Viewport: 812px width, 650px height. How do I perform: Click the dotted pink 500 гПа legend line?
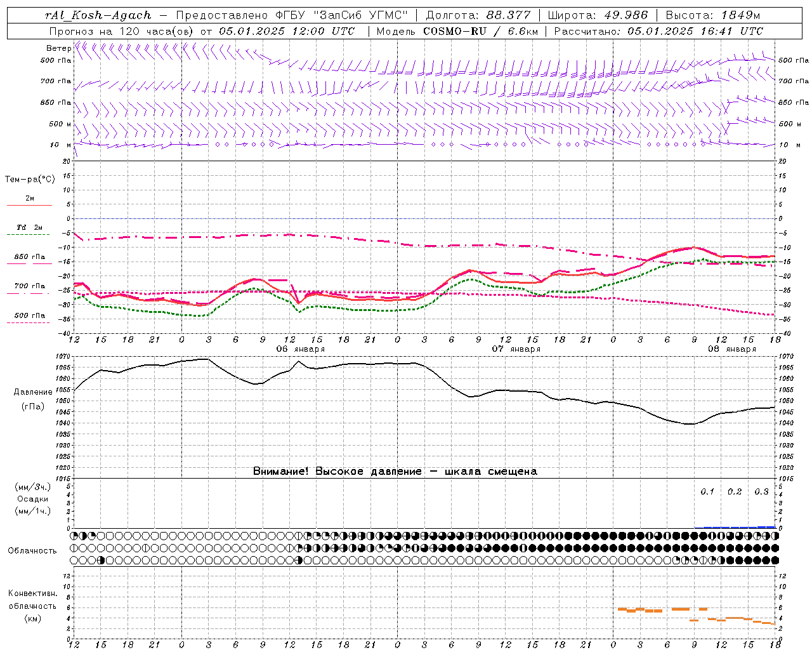click(x=29, y=322)
